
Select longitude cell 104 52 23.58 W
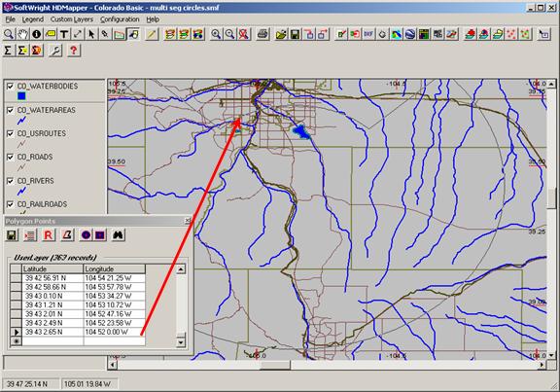tap(115, 323)
